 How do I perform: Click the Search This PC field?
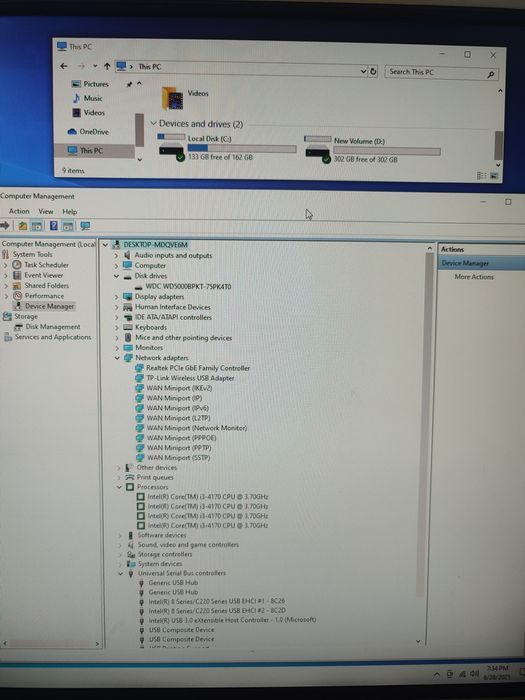[441, 73]
